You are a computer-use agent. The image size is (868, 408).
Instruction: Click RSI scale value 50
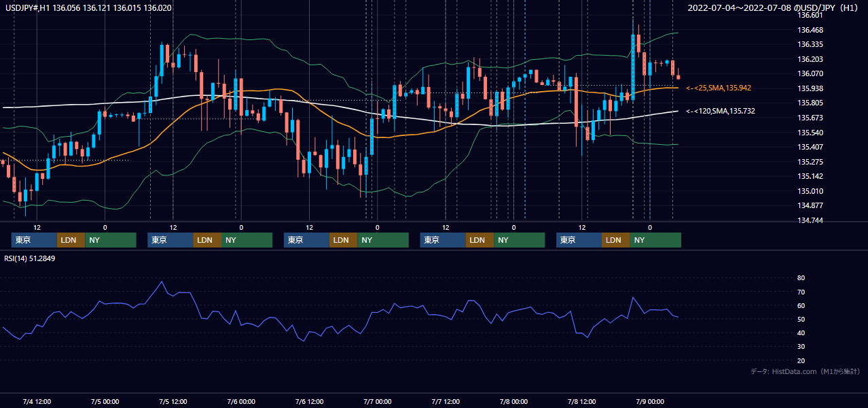click(x=801, y=319)
